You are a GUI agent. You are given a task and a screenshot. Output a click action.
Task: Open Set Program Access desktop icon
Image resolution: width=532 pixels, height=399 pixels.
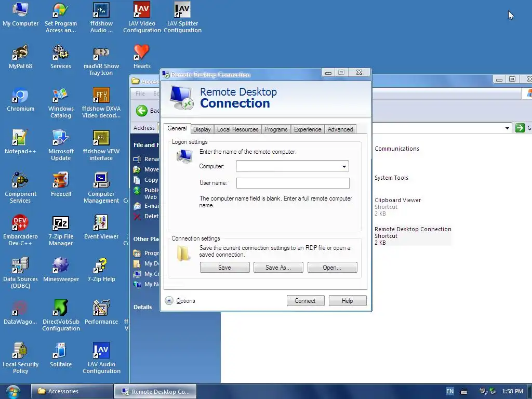click(x=61, y=18)
